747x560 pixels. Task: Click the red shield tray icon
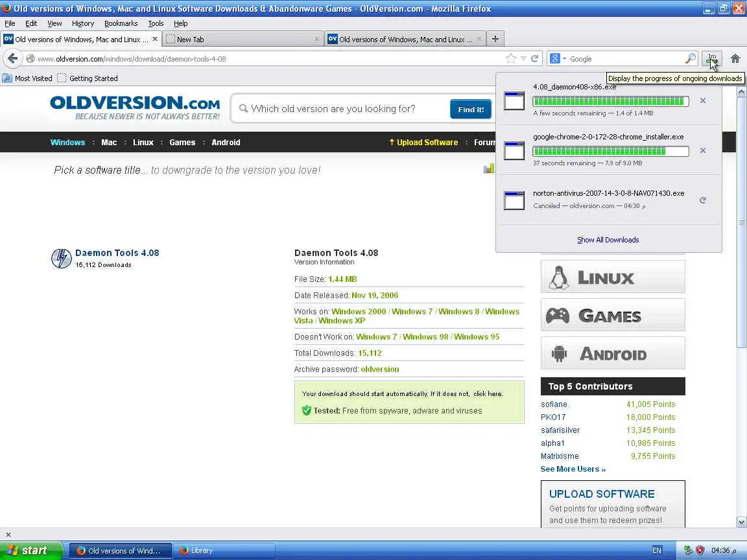[x=700, y=550]
